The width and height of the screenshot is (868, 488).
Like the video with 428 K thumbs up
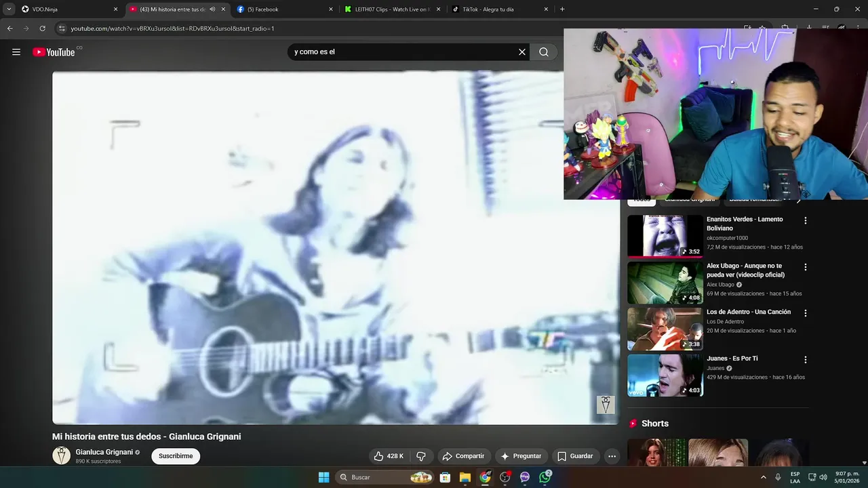[x=389, y=456]
